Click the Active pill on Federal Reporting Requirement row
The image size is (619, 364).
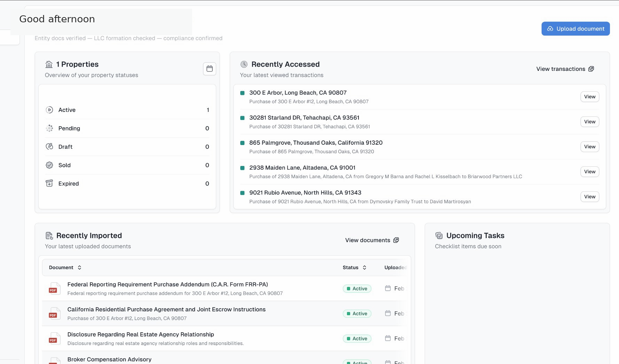point(357,289)
